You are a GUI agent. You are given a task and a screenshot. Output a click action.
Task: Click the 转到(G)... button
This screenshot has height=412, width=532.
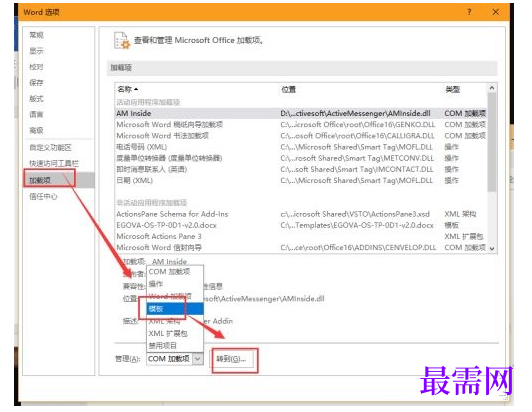tap(231, 359)
